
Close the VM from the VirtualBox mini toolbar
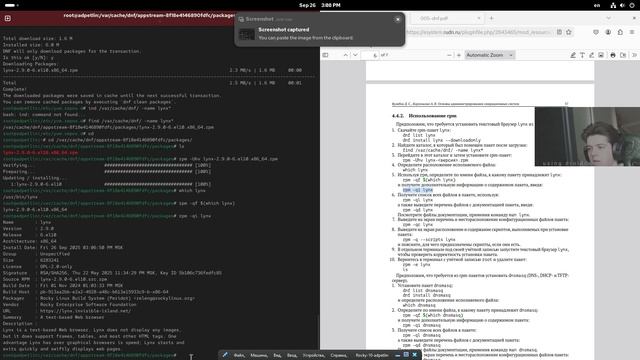click(x=415, y=355)
